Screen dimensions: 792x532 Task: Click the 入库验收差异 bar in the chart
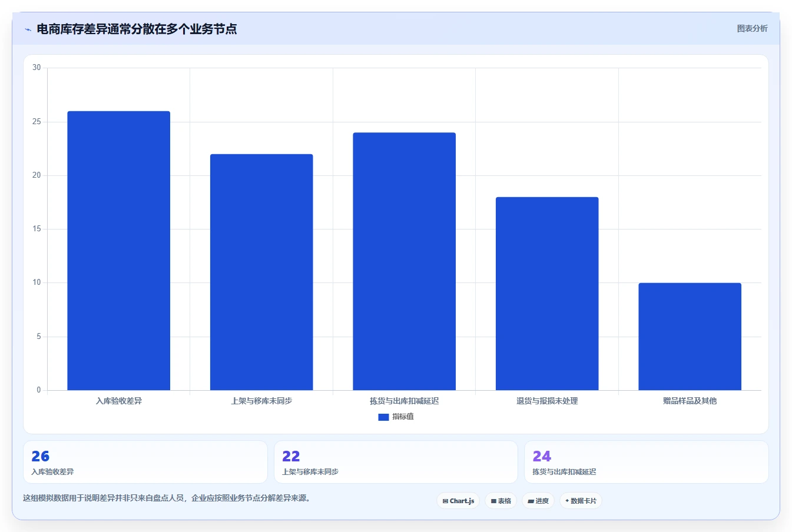(x=119, y=251)
